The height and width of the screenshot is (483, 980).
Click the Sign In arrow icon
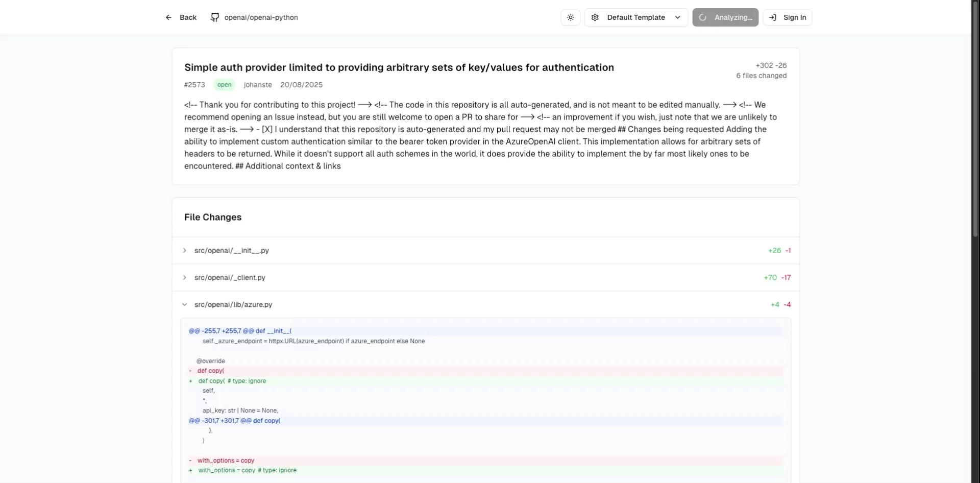pos(773,17)
